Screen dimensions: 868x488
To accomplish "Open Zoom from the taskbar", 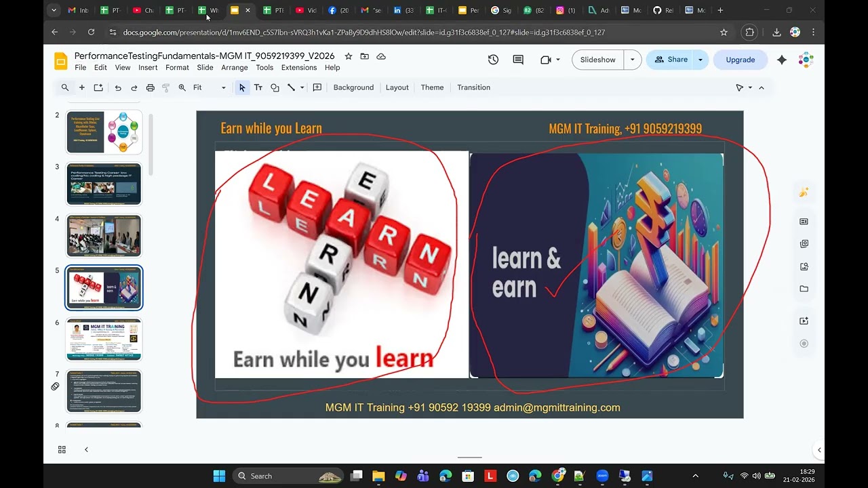I will coord(602,476).
